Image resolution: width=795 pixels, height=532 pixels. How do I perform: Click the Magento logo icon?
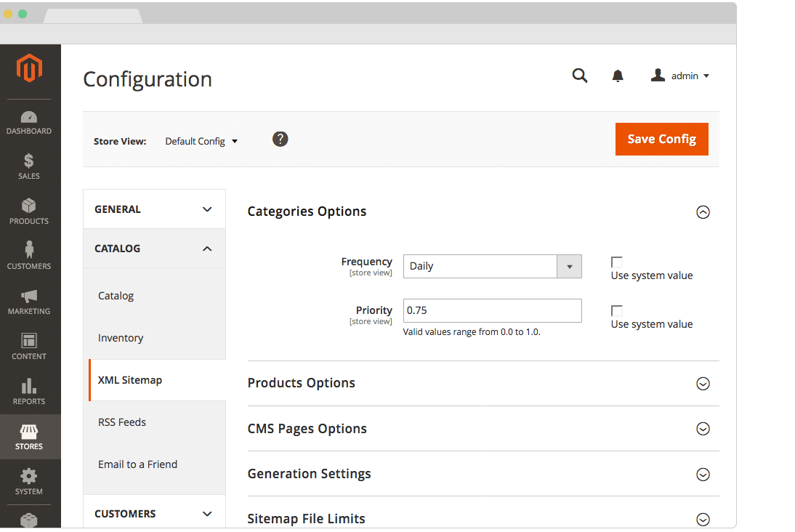[30, 69]
